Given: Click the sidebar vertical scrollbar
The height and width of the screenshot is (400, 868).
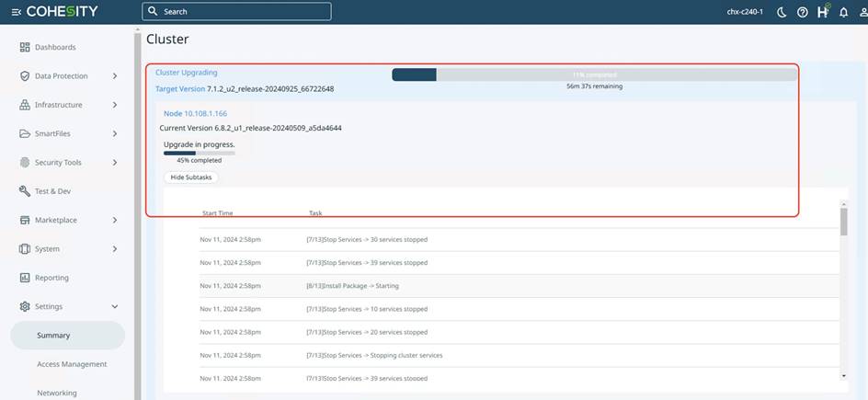Looking at the screenshot, I should click(x=137, y=216).
